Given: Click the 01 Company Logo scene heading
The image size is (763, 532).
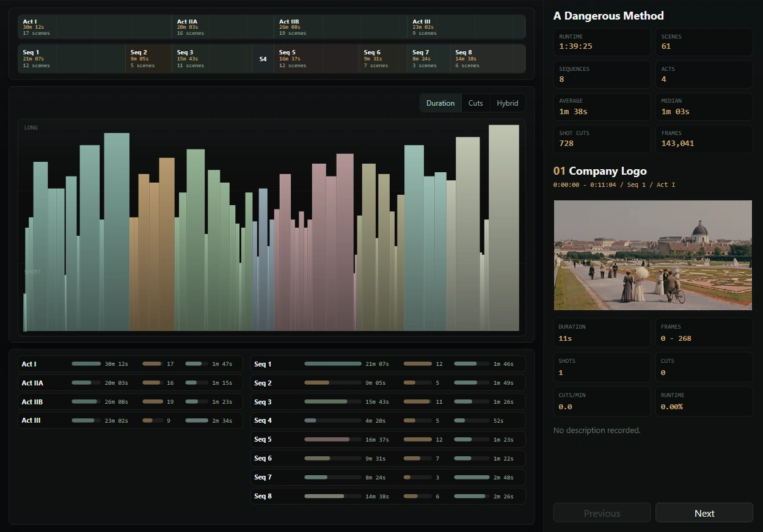Looking at the screenshot, I should tap(600, 171).
